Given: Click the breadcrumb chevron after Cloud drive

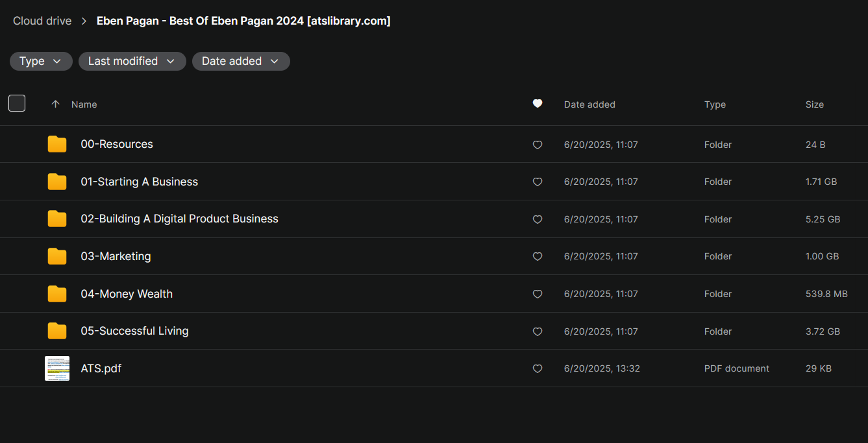Looking at the screenshot, I should coord(84,21).
